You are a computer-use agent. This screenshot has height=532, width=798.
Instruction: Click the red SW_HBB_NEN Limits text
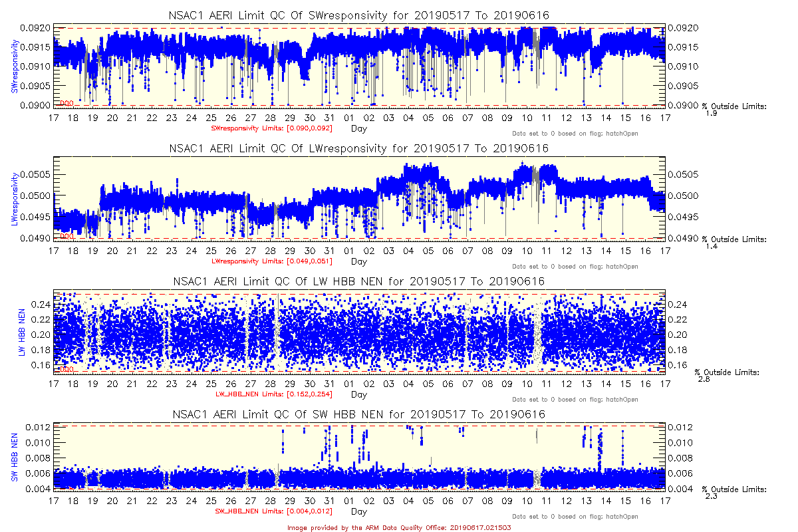[x=274, y=511]
